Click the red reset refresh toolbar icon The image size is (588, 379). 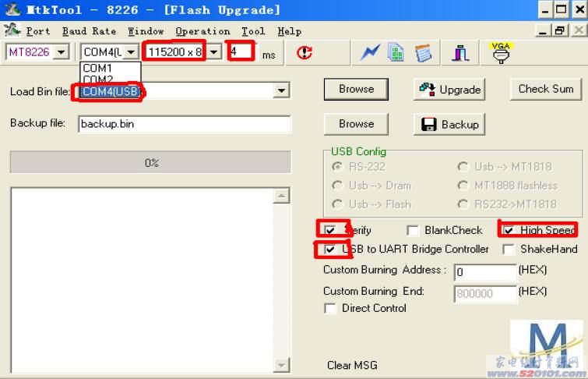coord(305,52)
